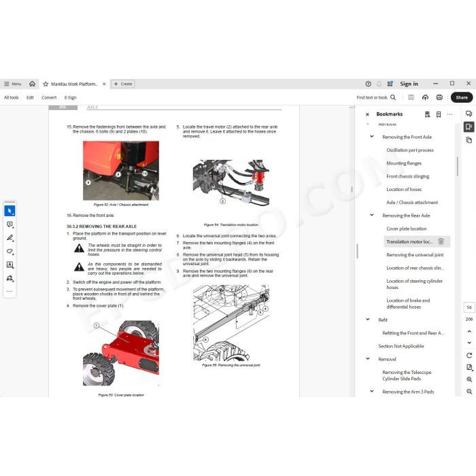Open Axle / Chassis attachment bookmark
This screenshot has width=476, height=476.
point(412,202)
